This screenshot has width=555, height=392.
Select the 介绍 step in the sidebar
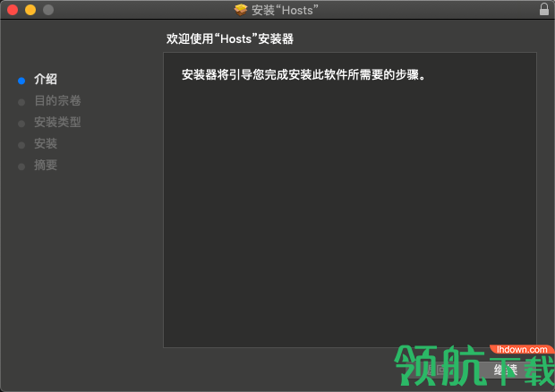click(46, 80)
